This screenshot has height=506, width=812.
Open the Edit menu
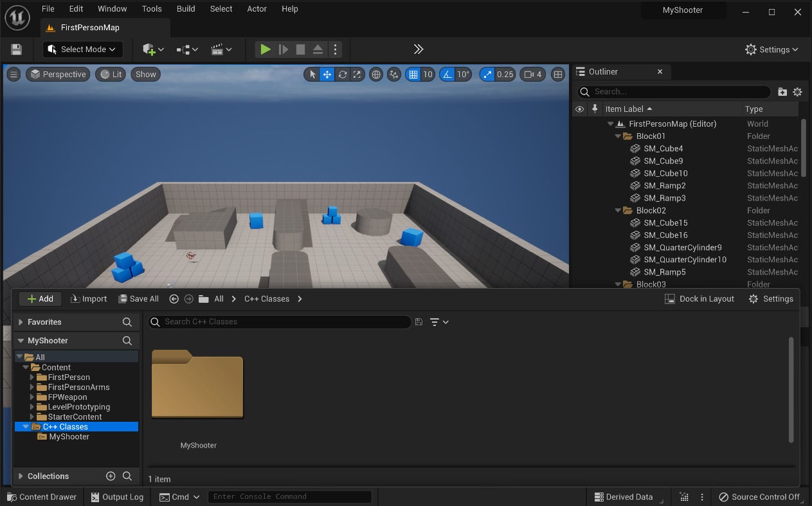tap(76, 9)
